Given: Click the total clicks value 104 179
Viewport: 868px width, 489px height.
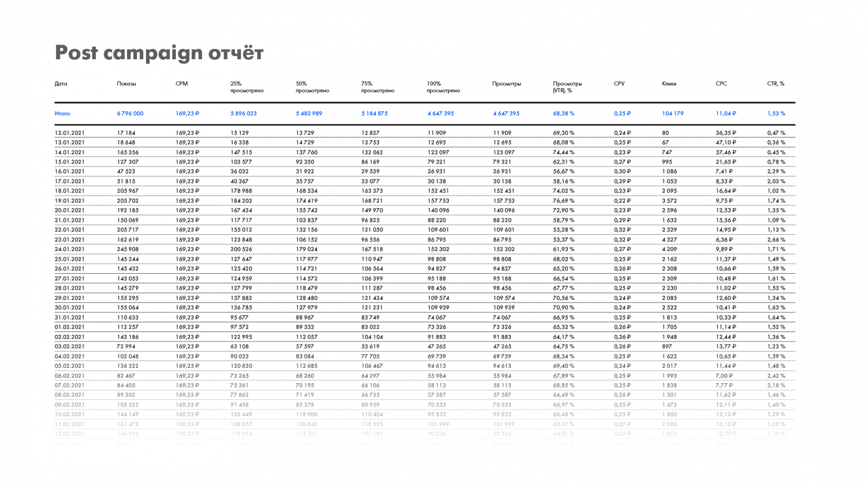Looking at the screenshot, I should click(673, 114).
